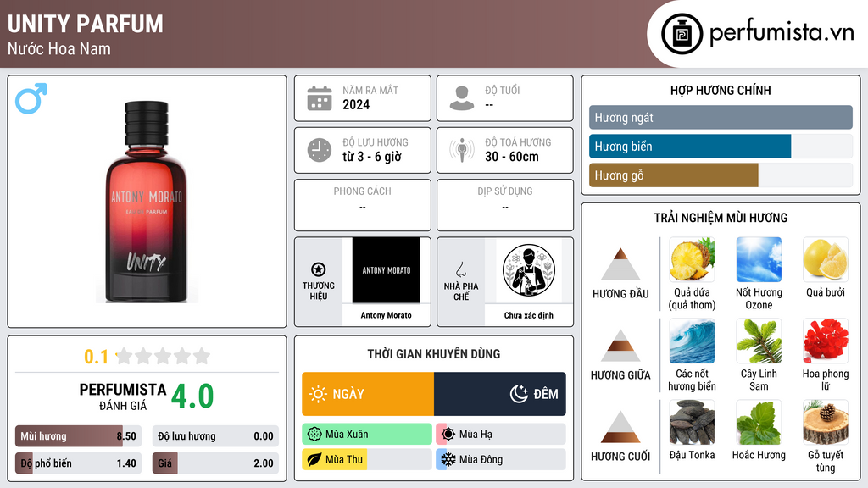Image resolution: width=868 pixels, height=488 pixels.
Task: Click the Phong cách box
Action: point(363,205)
